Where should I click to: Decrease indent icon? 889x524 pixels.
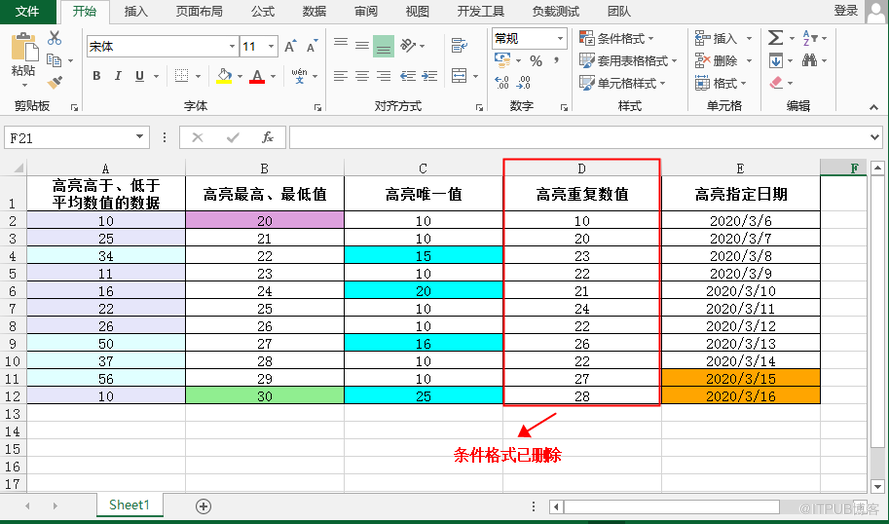pos(408,75)
